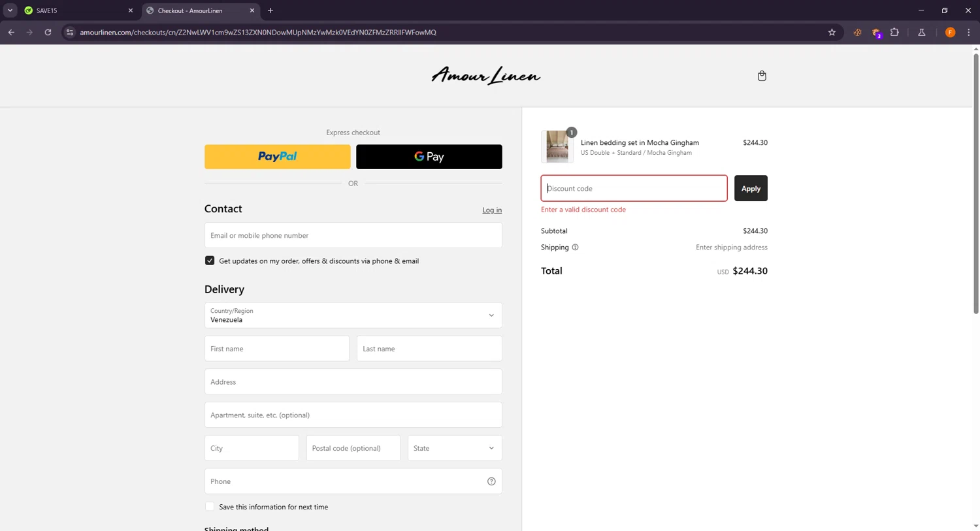Uncheck the order updates and offers checkbox
The image size is (980, 531).
(x=210, y=261)
